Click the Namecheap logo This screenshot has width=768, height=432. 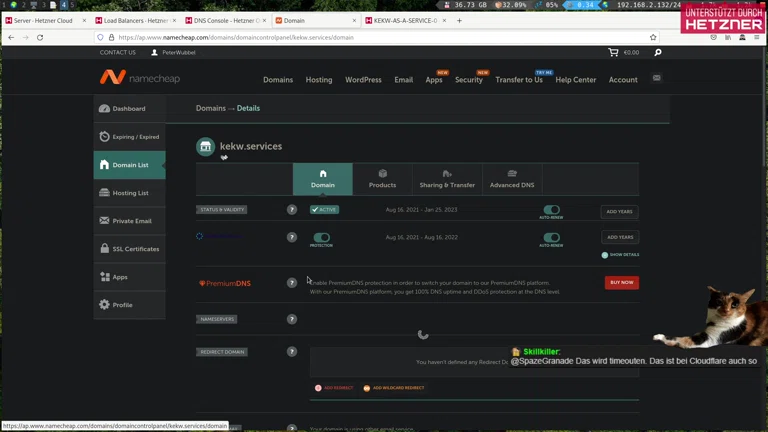(140, 77)
